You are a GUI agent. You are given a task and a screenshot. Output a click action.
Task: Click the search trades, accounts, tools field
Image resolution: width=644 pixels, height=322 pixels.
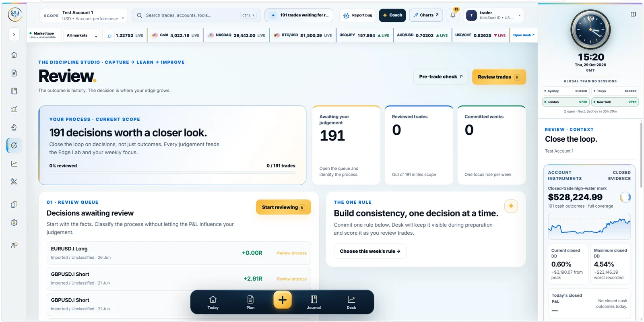[x=196, y=15]
